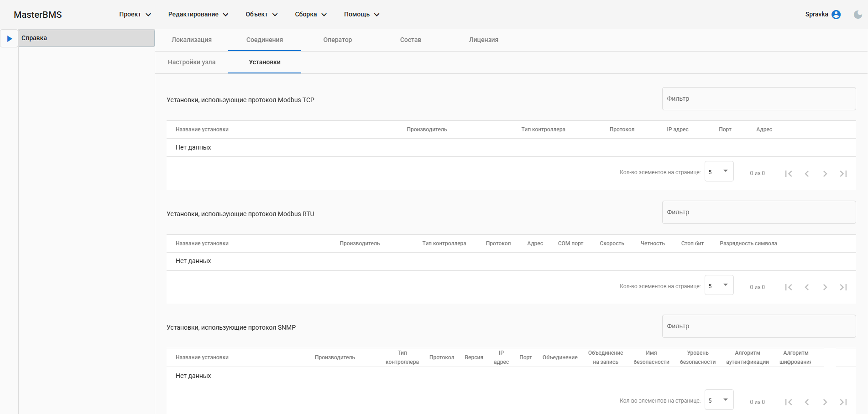
Task: Click previous page arrow in Modbus RTU table
Action: click(x=806, y=287)
